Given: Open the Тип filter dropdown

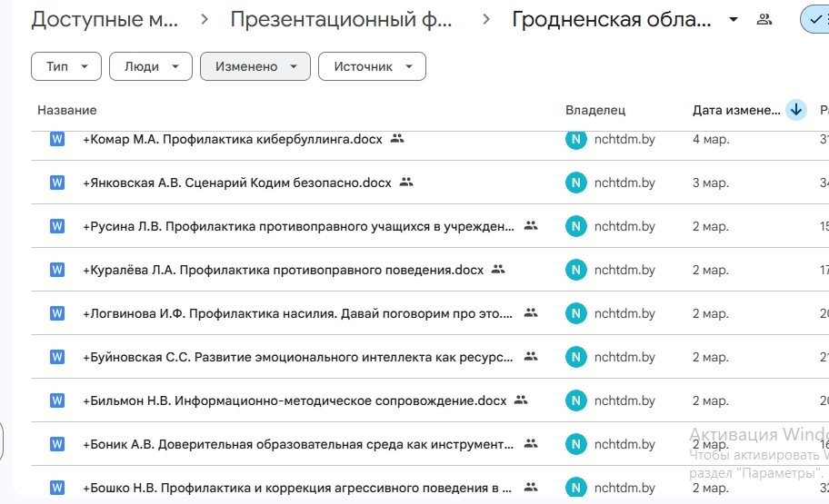Looking at the screenshot, I should (66, 66).
